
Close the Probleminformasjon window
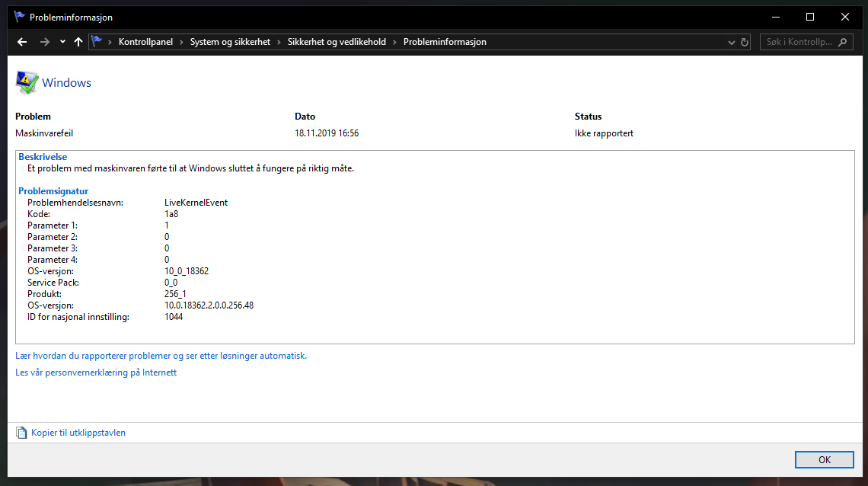(844, 18)
